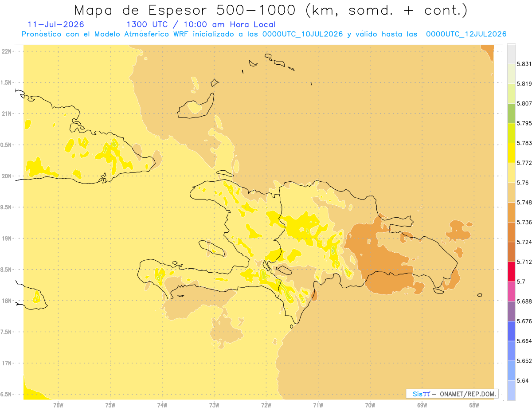Click the latitude label '8.5N'
This screenshot has height=411, width=532.
[x=6, y=270]
